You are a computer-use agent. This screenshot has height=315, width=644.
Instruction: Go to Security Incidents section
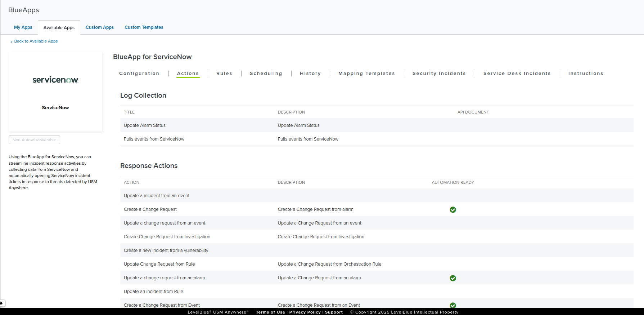[439, 74]
